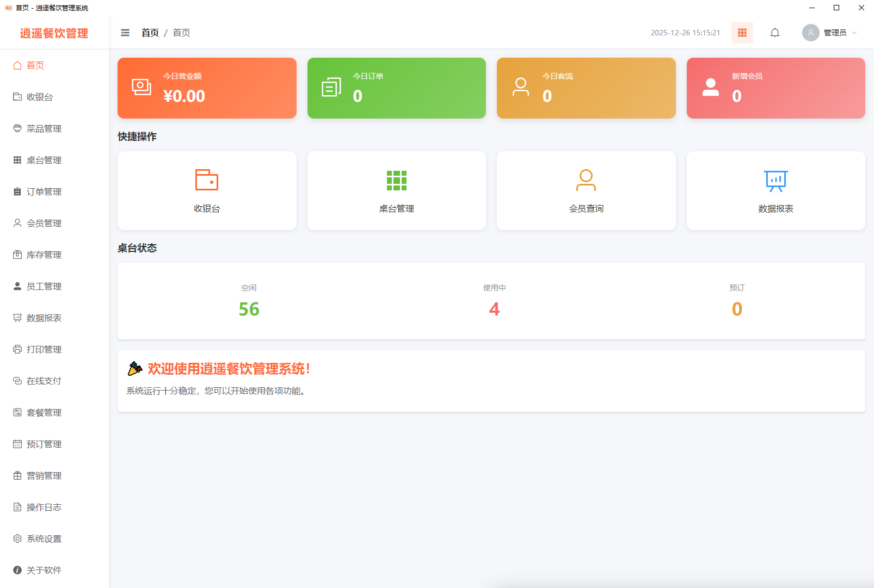The width and height of the screenshot is (874, 588).
Task: Click the 今日营业额 revenue card
Action: (207, 88)
